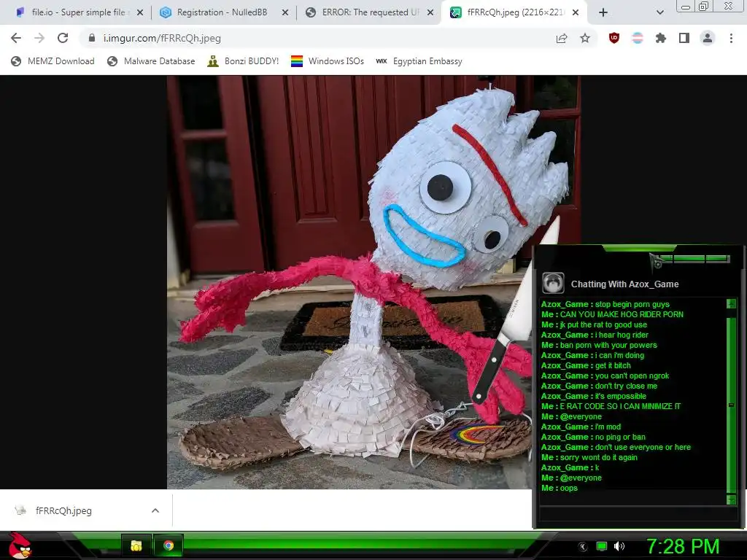Open the striped flag extension icon
This screenshot has width=747, height=560.
pyautogui.click(x=638, y=38)
